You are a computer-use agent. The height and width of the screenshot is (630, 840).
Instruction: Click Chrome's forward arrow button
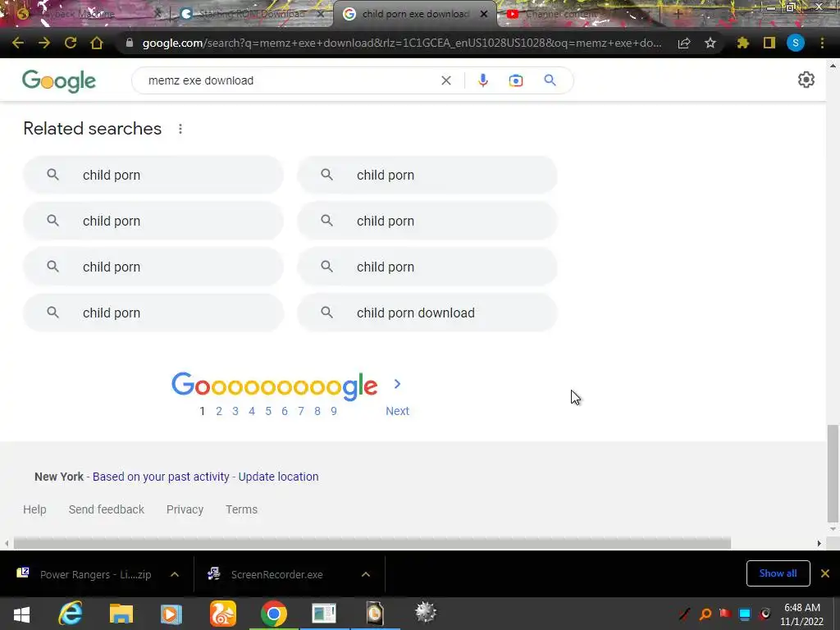[44, 43]
